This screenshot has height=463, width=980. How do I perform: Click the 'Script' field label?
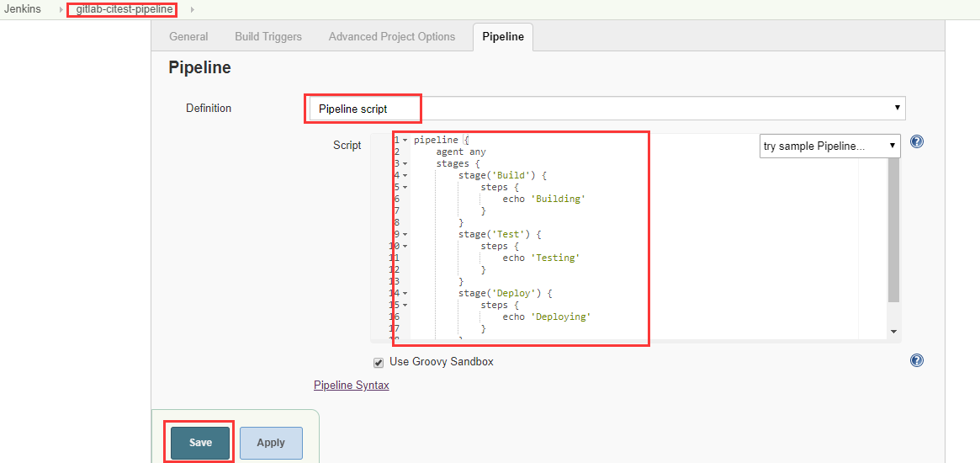(347, 146)
